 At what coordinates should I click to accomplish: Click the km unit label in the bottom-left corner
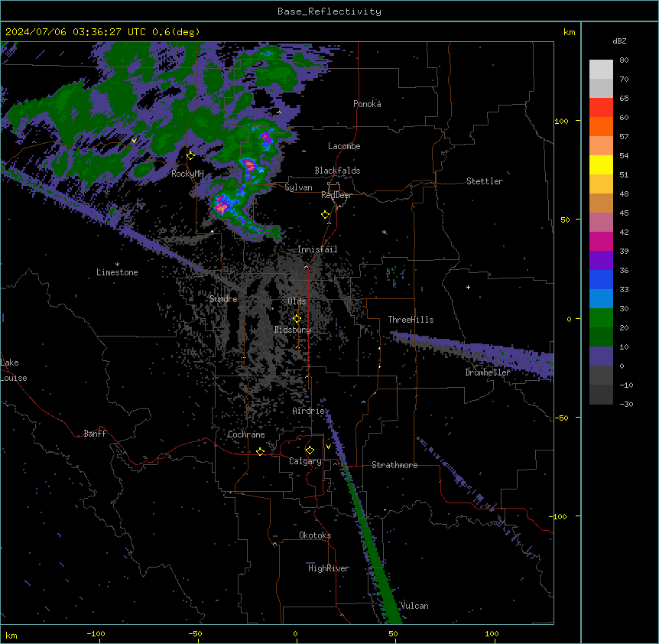pyautogui.click(x=11, y=635)
